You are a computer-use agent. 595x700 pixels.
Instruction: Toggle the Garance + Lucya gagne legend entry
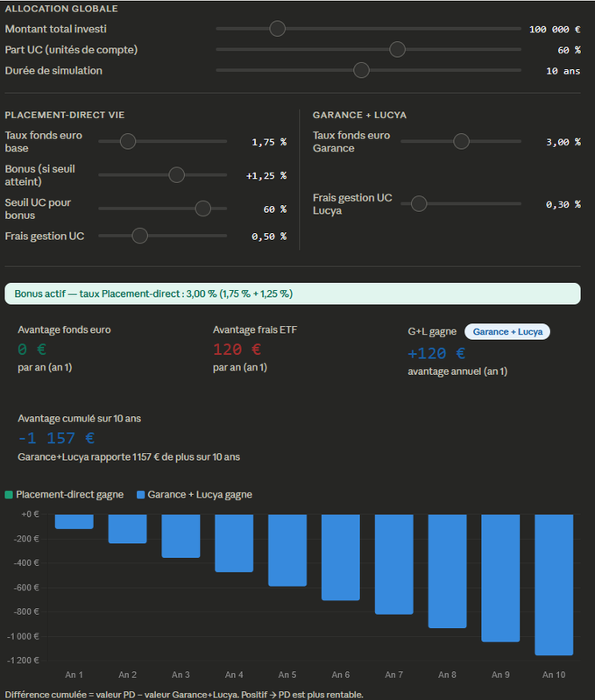(x=195, y=495)
